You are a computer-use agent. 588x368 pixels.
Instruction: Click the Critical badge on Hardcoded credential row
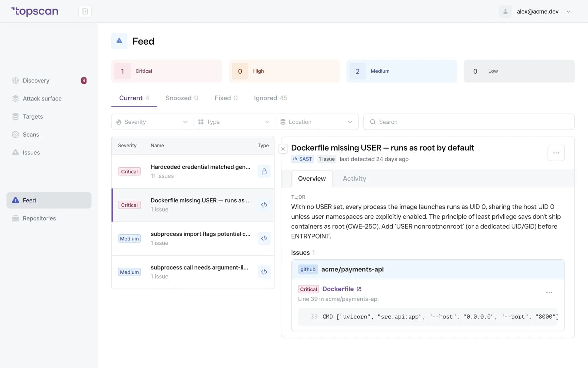point(129,171)
